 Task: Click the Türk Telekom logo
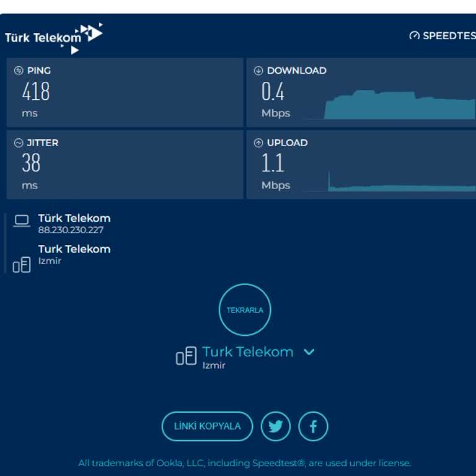(54, 38)
